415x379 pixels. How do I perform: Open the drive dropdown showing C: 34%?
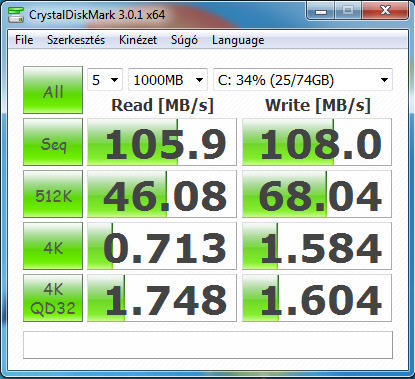tap(303, 80)
